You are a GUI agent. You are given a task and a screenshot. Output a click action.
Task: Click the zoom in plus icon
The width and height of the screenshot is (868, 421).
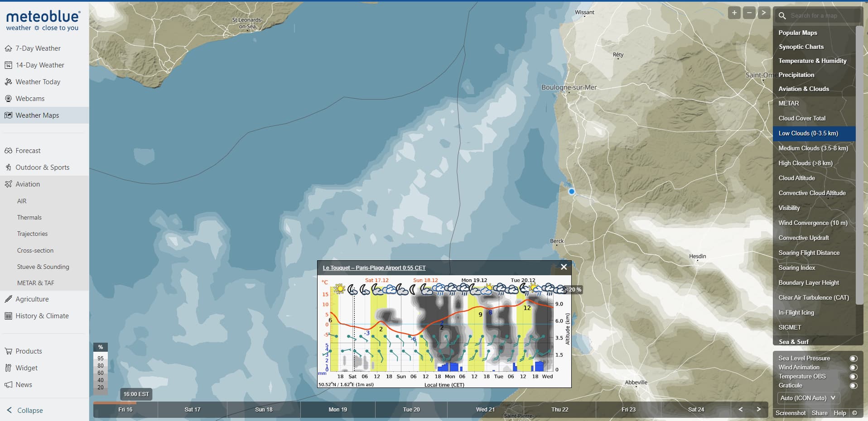(x=734, y=13)
